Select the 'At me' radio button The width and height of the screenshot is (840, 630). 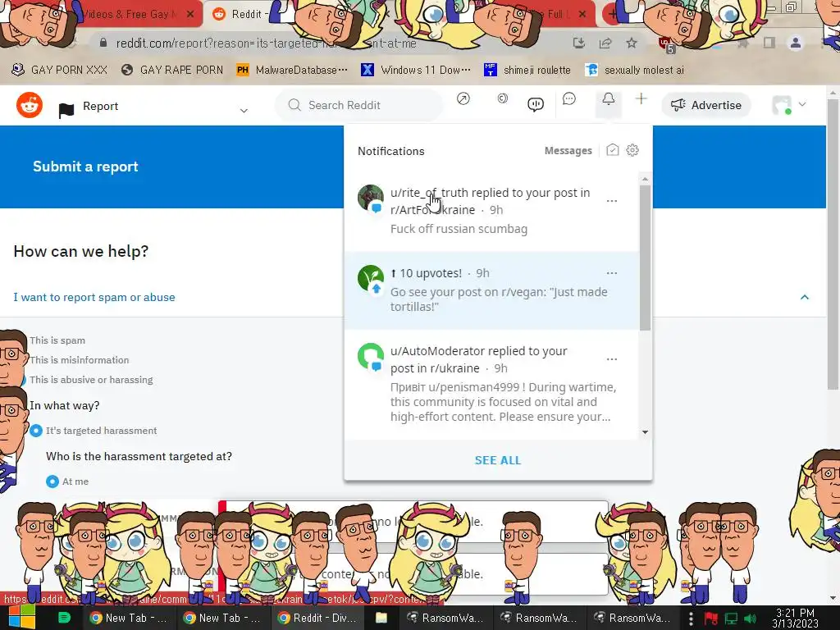(52, 482)
